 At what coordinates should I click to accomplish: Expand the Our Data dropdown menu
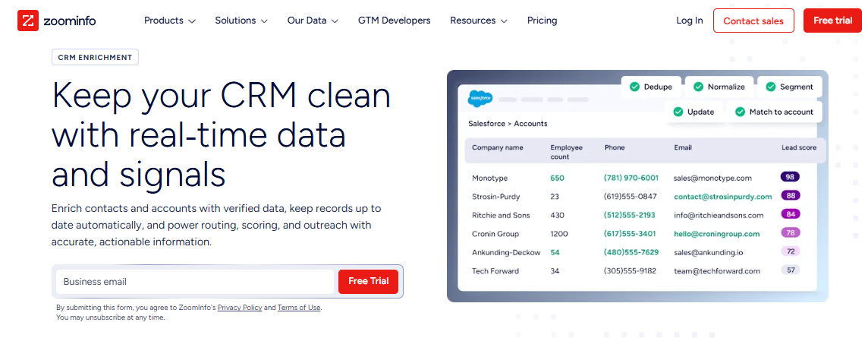click(313, 21)
